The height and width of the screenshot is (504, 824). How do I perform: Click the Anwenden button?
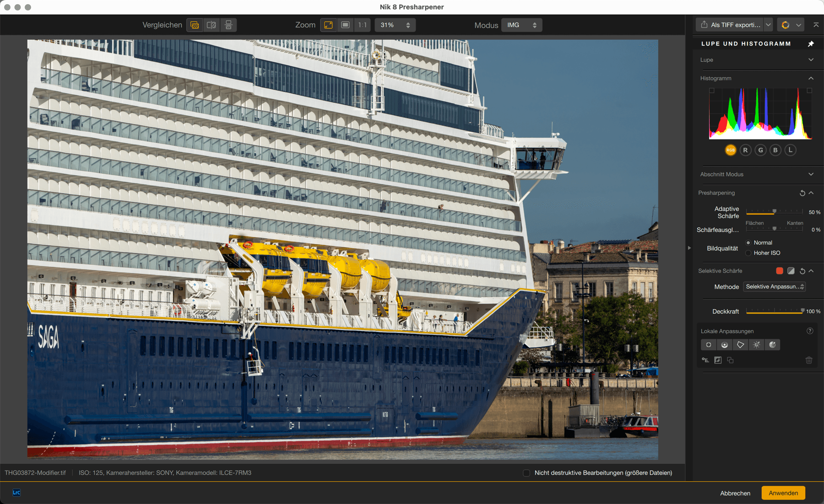[783, 493]
